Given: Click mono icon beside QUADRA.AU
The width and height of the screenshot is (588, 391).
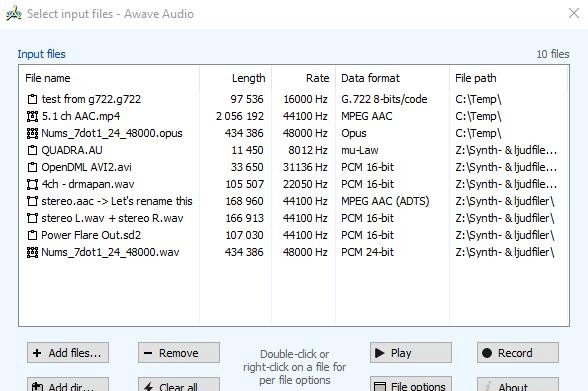Looking at the screenshot, I should (32, 150).
